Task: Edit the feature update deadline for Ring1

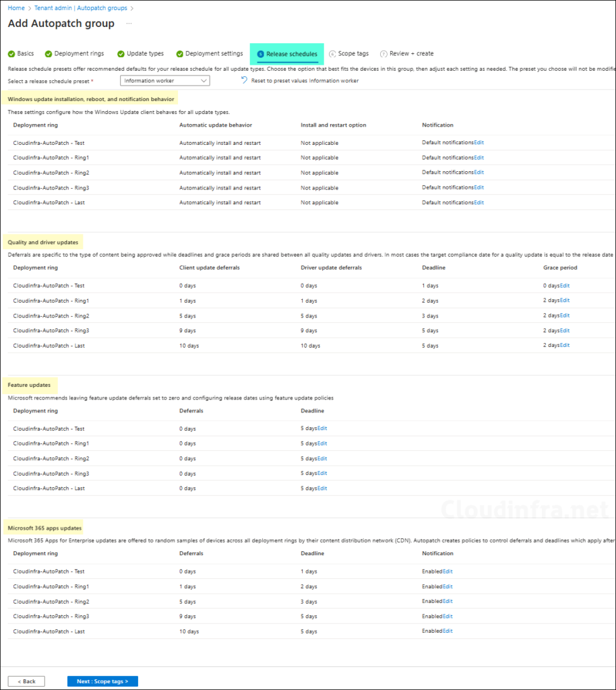Action: click(321, 443)
